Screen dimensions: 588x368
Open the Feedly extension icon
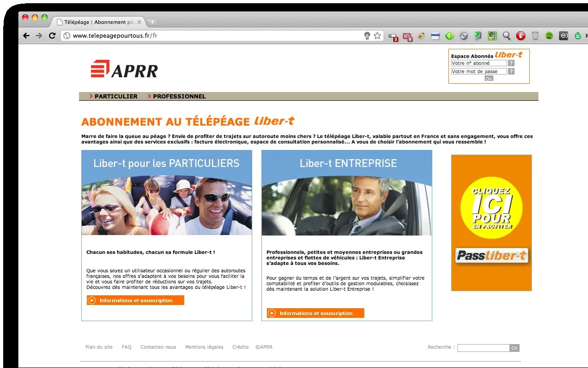449,36
